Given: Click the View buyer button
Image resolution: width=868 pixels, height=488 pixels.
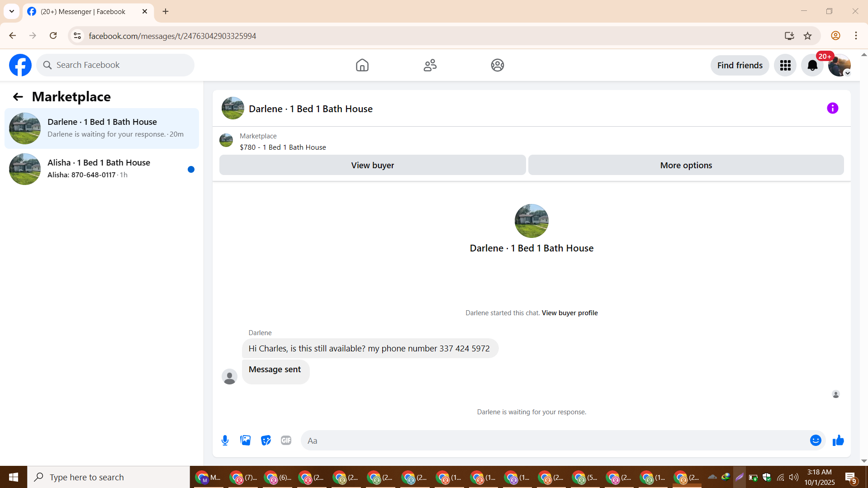Looking at the screenshot, I should (x=372, y=165).
